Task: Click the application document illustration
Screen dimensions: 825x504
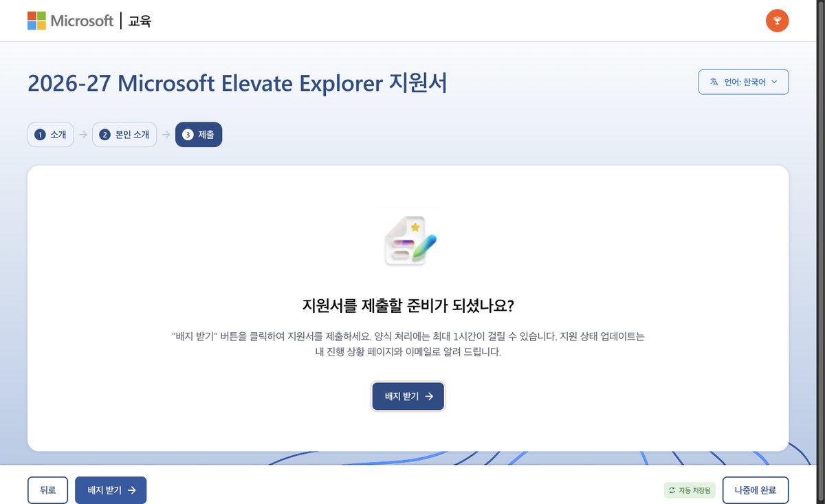Action: (410, 239)
